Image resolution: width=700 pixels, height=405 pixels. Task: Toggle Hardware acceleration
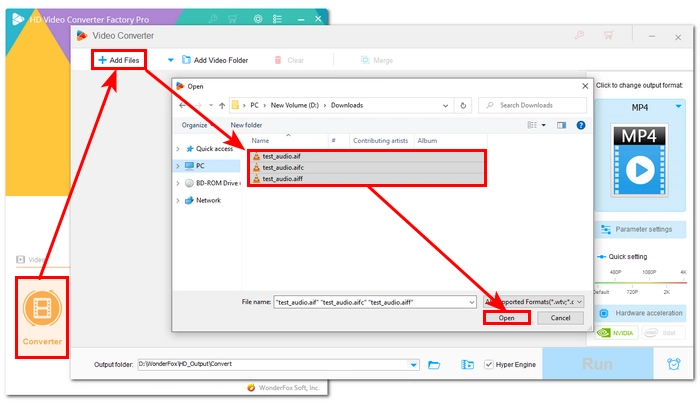click(640, 313)
